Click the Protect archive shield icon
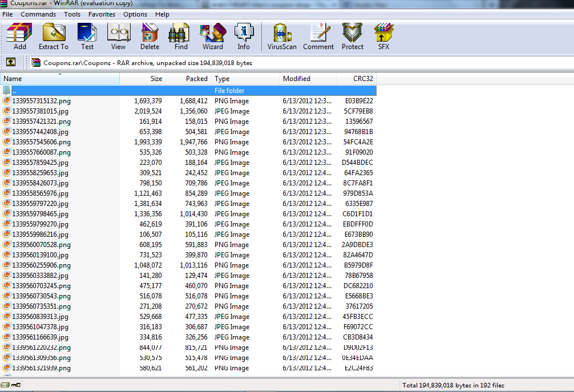574x392 pixels. coord(353,37)
